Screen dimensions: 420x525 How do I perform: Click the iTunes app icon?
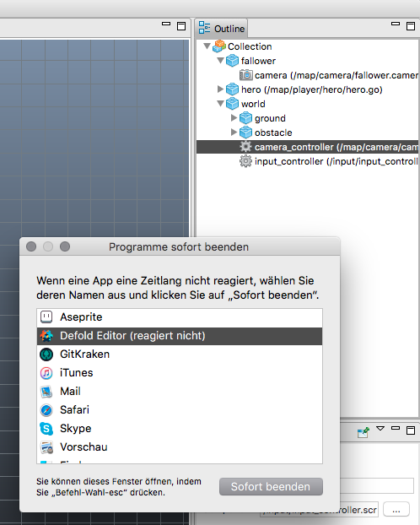point(46,373)
